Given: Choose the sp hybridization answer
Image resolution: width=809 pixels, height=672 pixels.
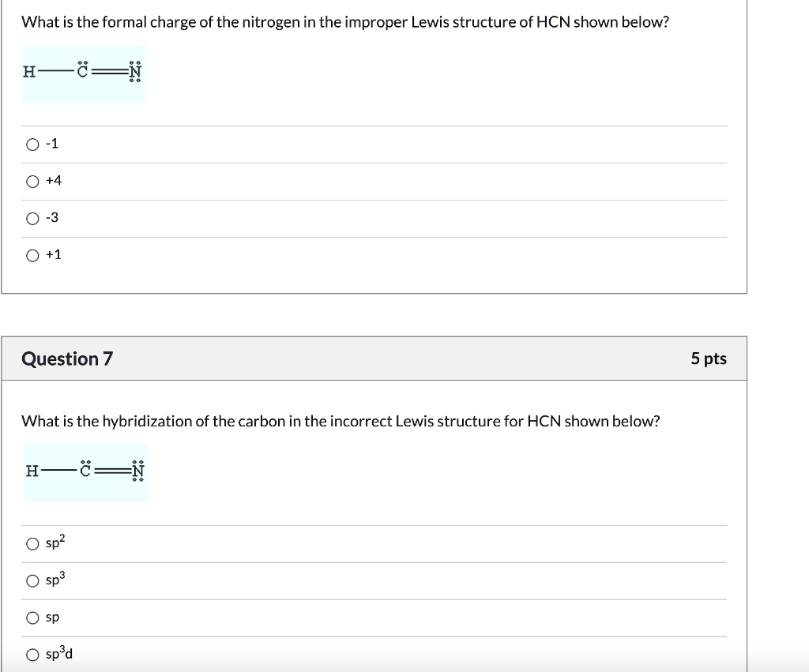Looking at the screenshot, I should (x=33, y=618).
